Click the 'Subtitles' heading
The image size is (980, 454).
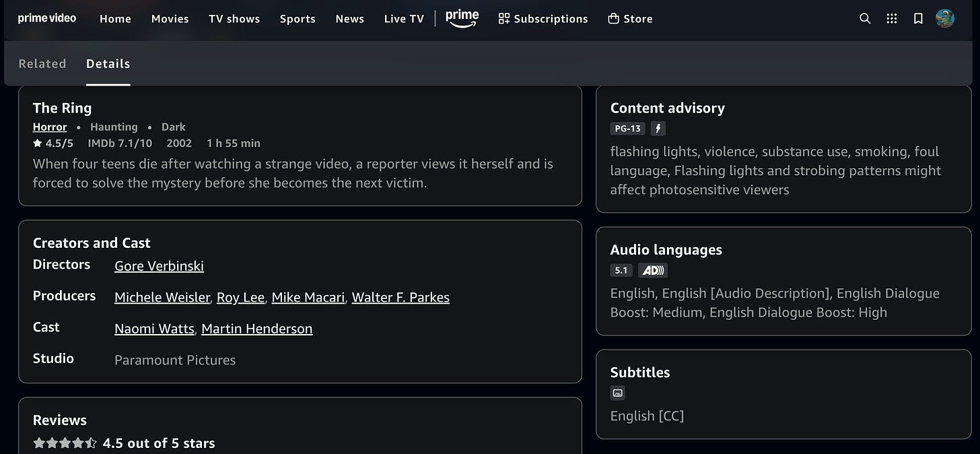[640, 372]
